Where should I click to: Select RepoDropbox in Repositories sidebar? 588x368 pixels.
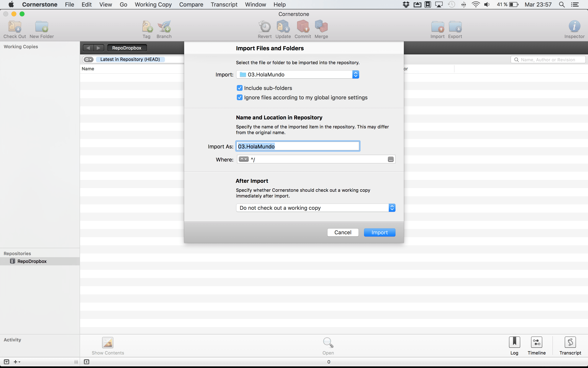pos(40,261)
